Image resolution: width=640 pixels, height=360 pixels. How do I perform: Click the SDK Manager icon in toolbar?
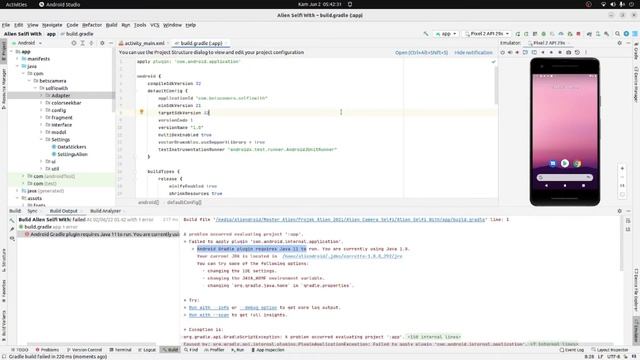607,34
